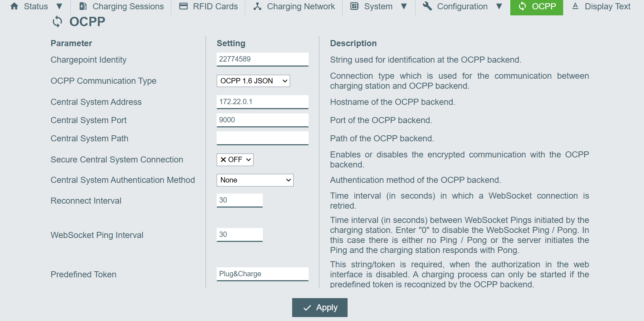This screenshot has height=321, width=644.
Task: Open the OCPP Communication Type dropdown
Action: (x=253, y=81)
